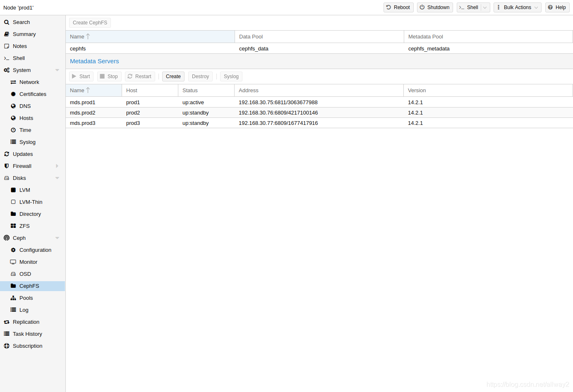
Task: Open the Log entry under Ceph
Action: pos(33,310)
